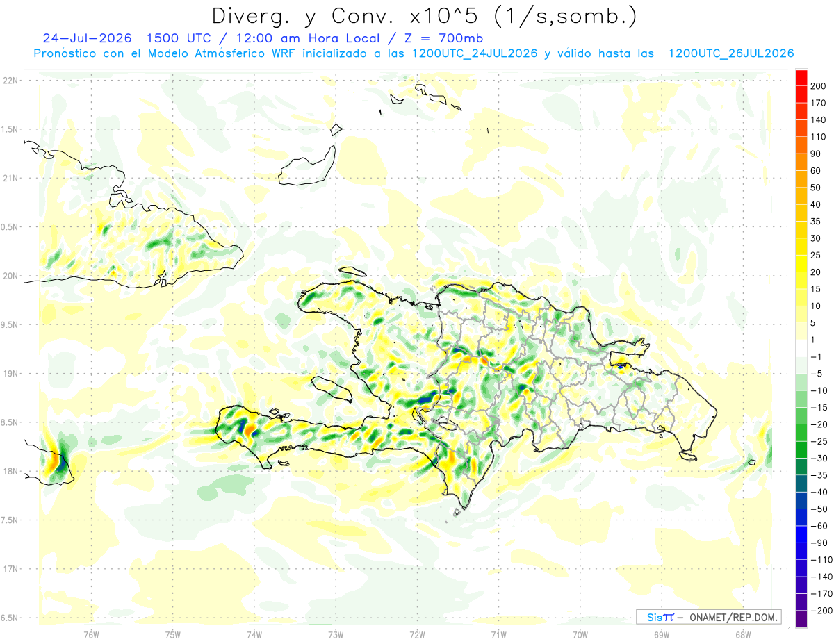This screenshot has width=834, height=644.
Task: Click the "-200" scale value at bottom
Action: coord(820,611)
